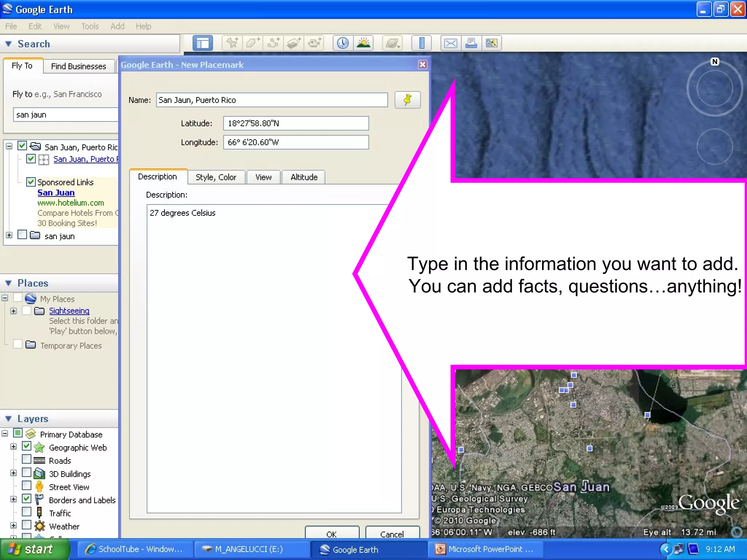747x560 pixels.
Task: Click the San Juan, Puerto Rico result link
Action: coord(86,159)
